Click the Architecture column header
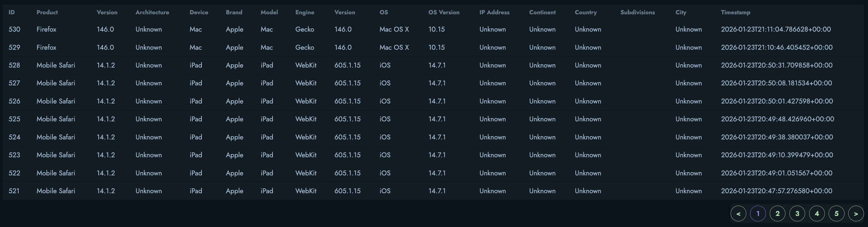 pos(152,12)
